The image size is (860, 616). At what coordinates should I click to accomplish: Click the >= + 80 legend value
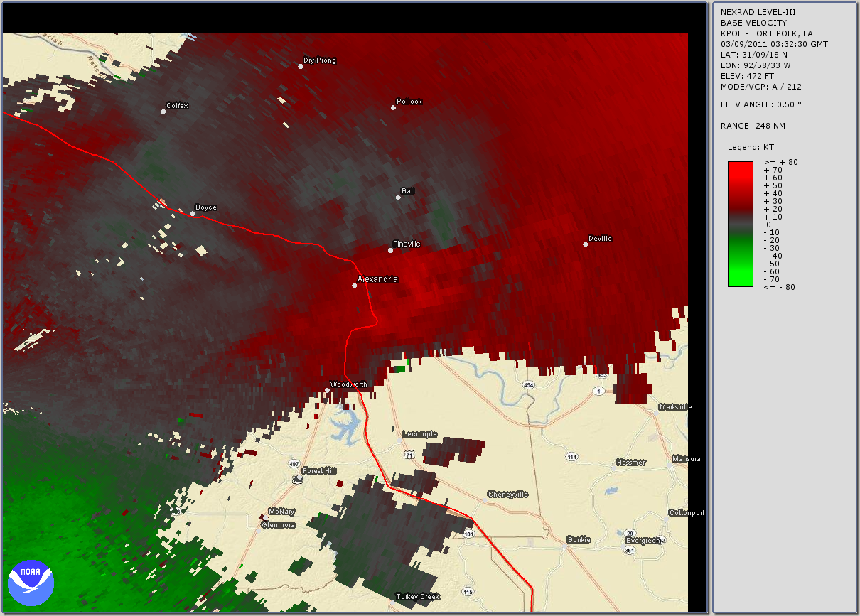(x=780, y=162)
